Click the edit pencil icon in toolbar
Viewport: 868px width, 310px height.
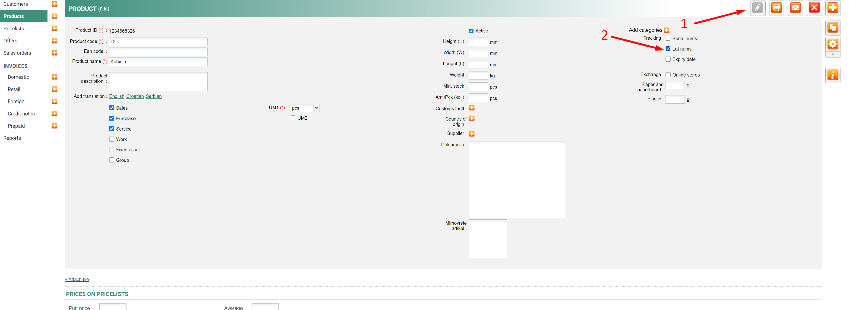(x=758, y=8)
